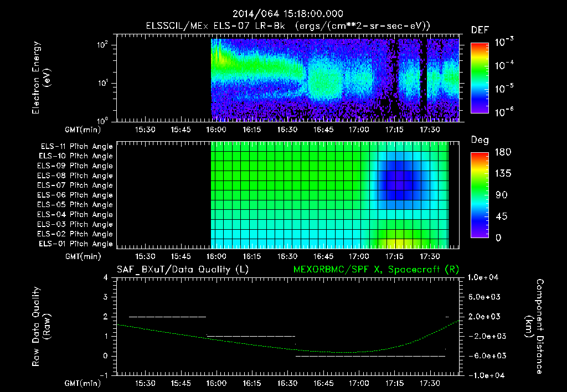Select the ELS-04 Pitch Angle row label

[x=75, y=214]
